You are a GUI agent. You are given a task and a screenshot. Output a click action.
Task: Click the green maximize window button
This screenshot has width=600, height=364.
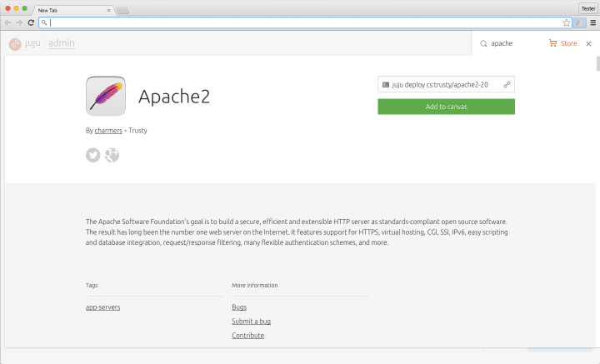(24, 8)
